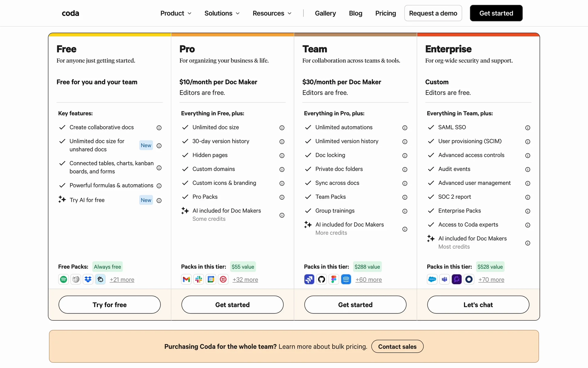Open the Solutions dropdown menu
Image resolution: width=588 pixels, height=368 pixels.
pos(222,13)
